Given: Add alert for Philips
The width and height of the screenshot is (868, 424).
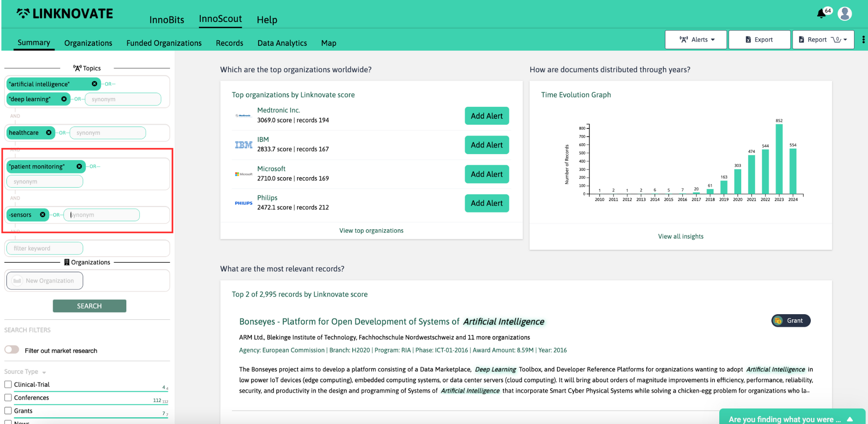Looking at the screenshot, I should click(487, 203).
